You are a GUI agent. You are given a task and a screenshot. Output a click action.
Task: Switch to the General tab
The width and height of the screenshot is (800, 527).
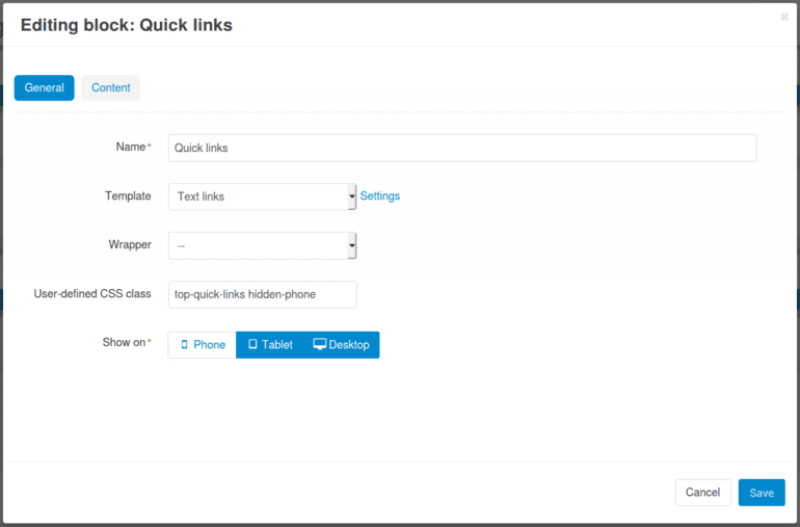[x=44, y=88]
